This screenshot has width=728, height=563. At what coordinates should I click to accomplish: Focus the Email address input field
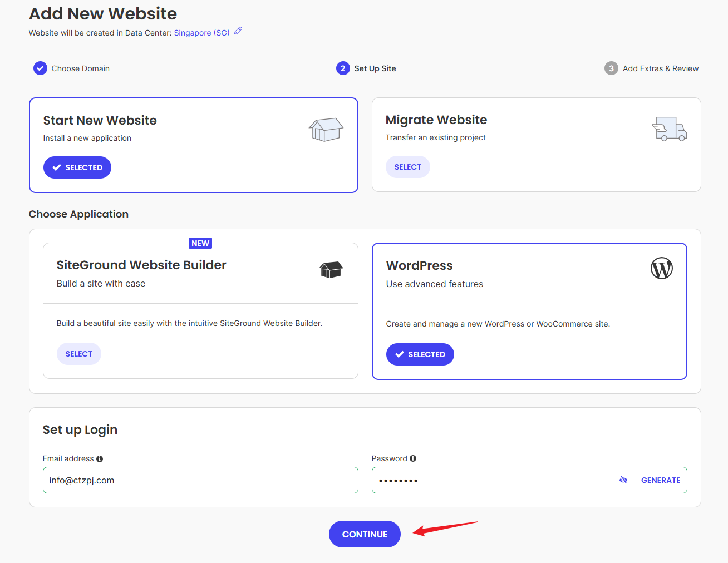[x=200, y=480]
